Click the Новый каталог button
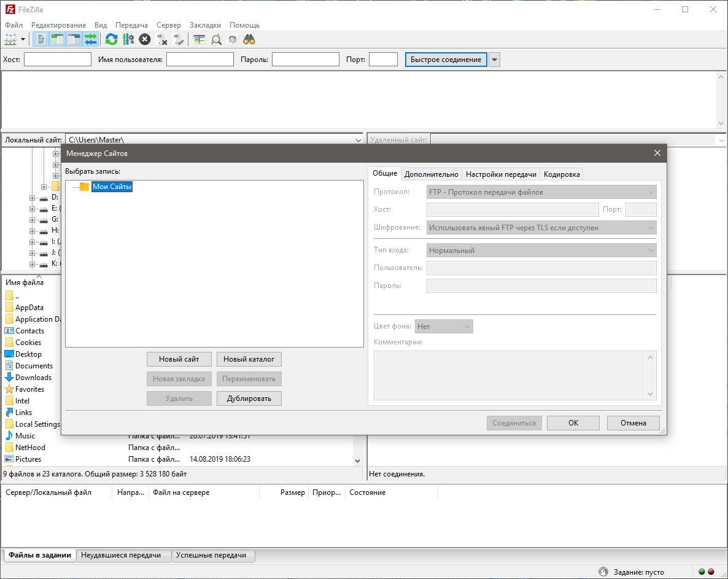Screen dimensions: 728x579 (x=249, y=359)
